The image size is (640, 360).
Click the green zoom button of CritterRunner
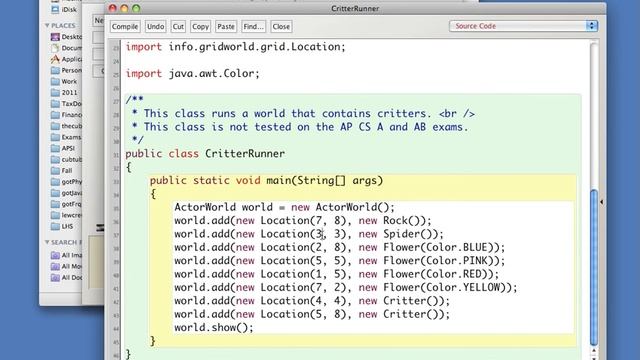coord(136,8)
